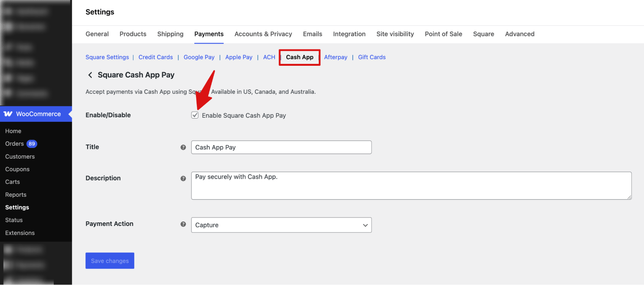The image size is (644, 285).
Task: Go to Home in WooCommerce sidebar
Action: click(x=13, y=131)
